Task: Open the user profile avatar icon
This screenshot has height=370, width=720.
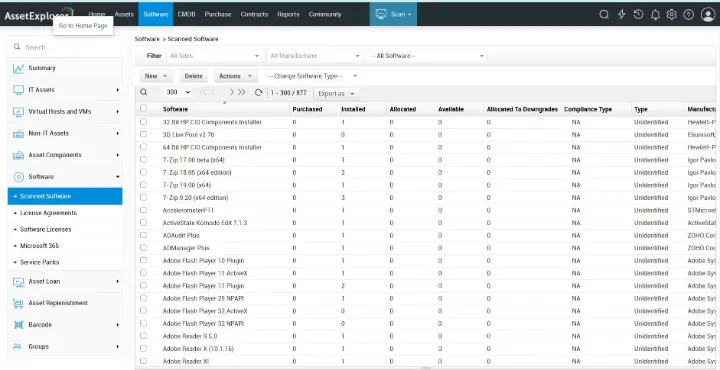Action: pyautogui.click(x=708, y=14)
